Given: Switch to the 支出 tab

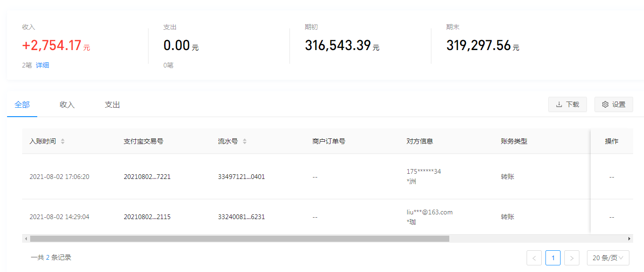Looking at the screenshot, I should 112,105.
